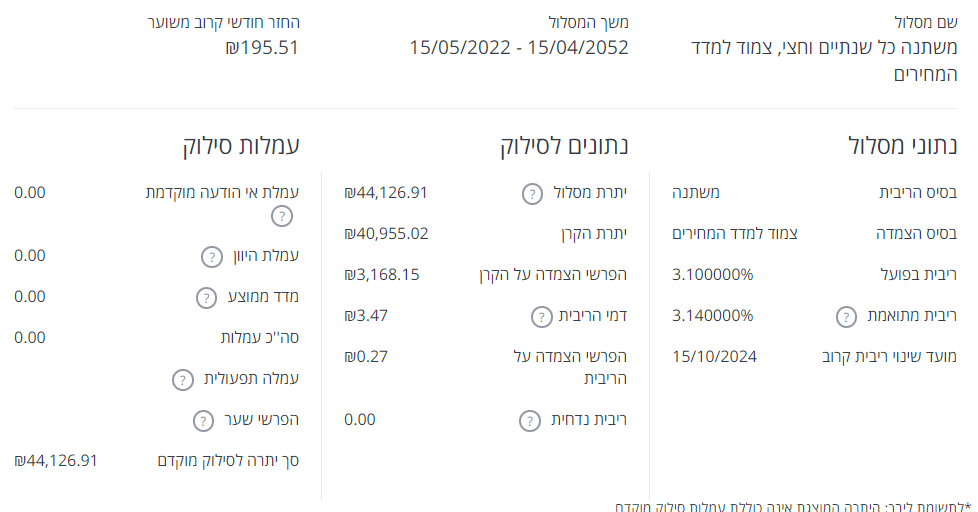Select the actual interest rate 3.100000%
Image resolution: width=978 pixels, height=512 pixels.
coord(712,275)
